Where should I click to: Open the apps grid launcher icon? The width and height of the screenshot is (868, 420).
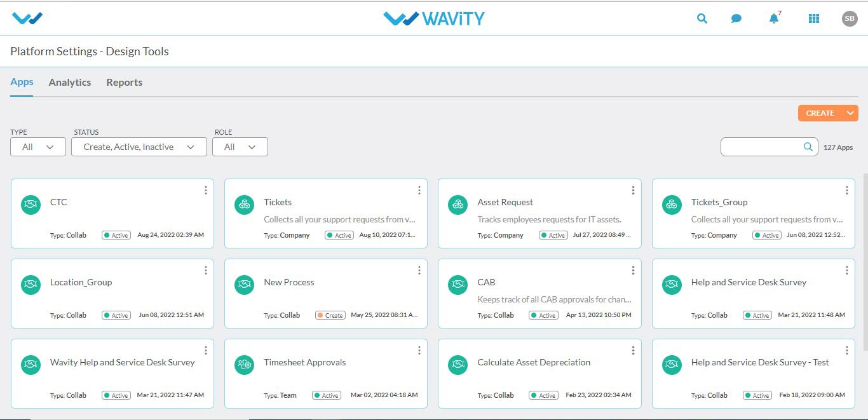[x=814, y=18]
